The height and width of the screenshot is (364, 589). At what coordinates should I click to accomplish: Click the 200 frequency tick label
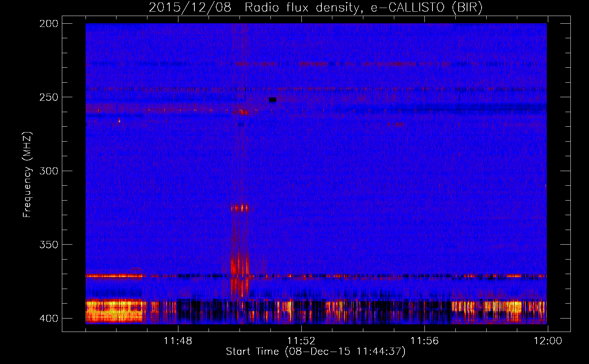point(49,24)
